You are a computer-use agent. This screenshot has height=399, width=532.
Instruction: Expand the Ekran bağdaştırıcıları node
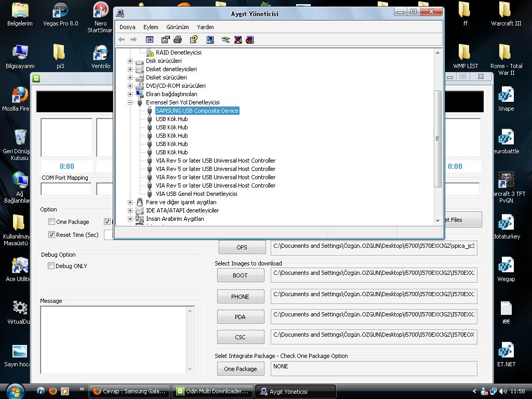pos(130,94)
